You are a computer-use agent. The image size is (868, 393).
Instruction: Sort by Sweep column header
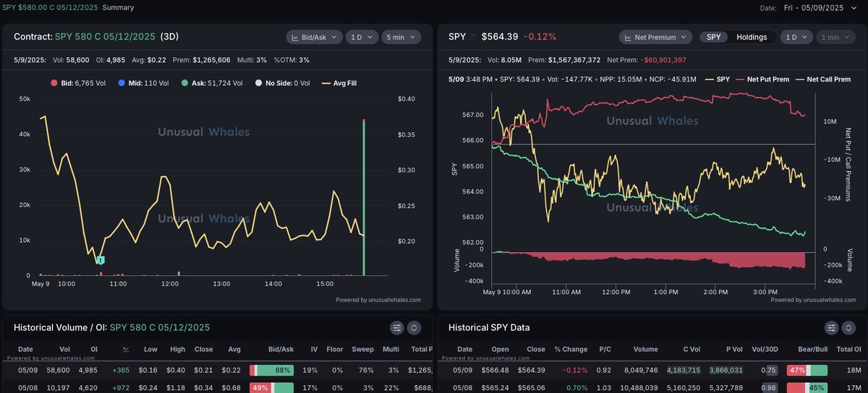[x=362, y=349]
